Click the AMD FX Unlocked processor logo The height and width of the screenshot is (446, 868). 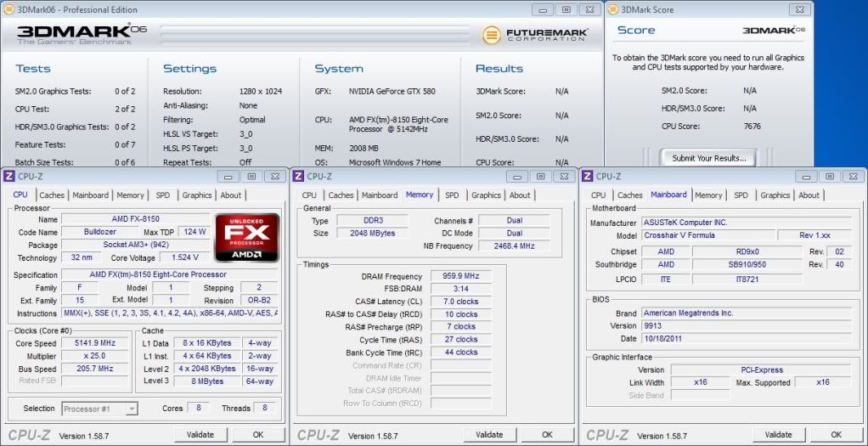tap(247, 237)
